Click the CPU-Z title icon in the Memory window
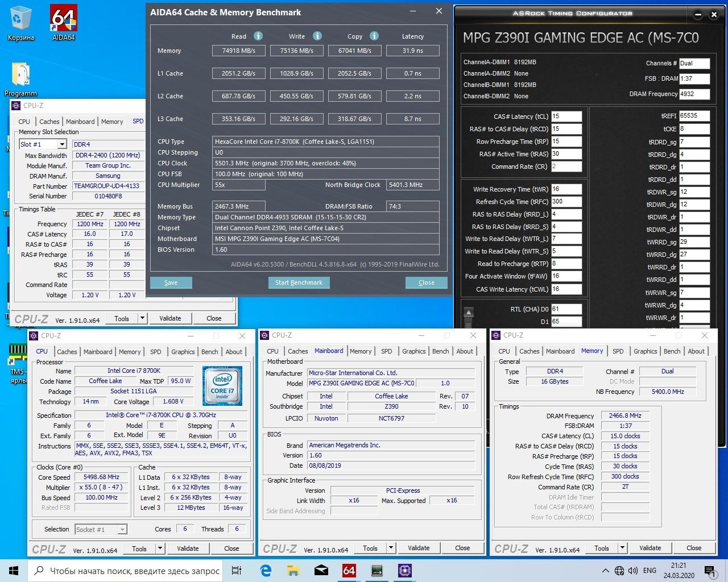The width and height of the screenshot is (728, 582). [495, 335]
